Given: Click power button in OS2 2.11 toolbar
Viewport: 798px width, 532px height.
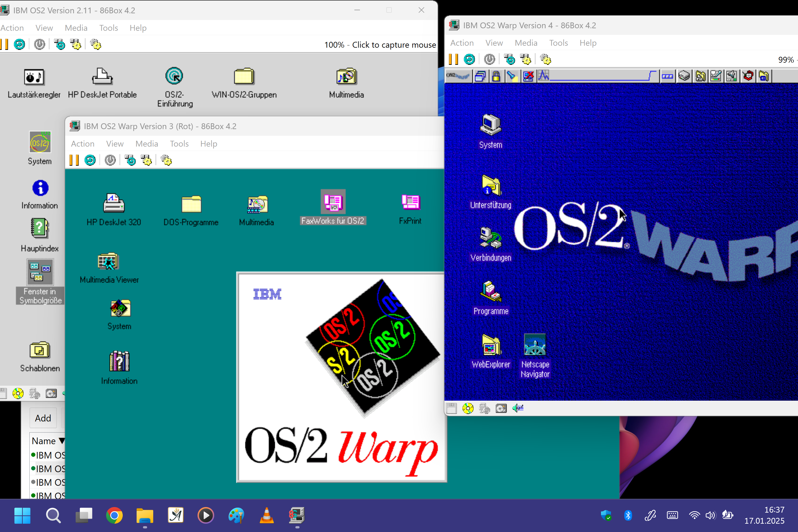Looking at the screenshot, I should (39, 44).
